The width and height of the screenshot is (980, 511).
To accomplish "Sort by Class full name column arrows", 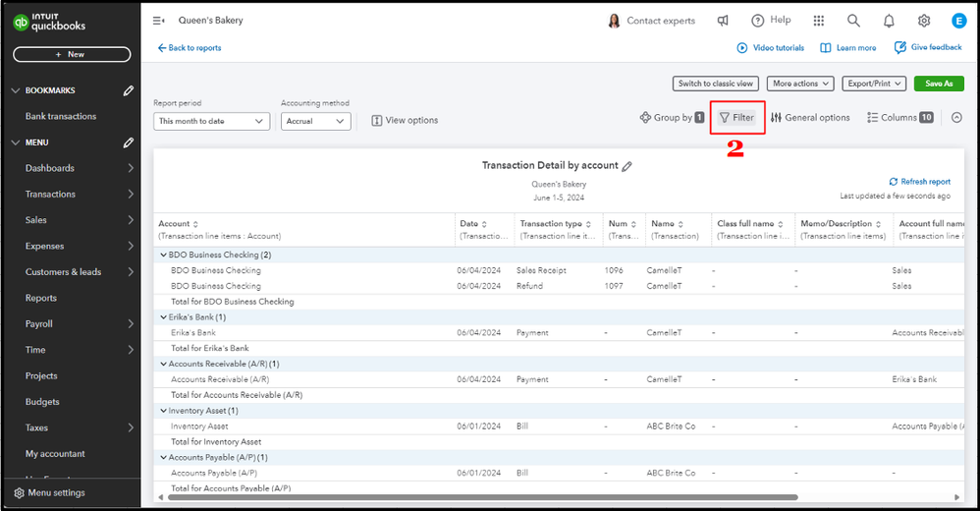I will click(780, 224).
